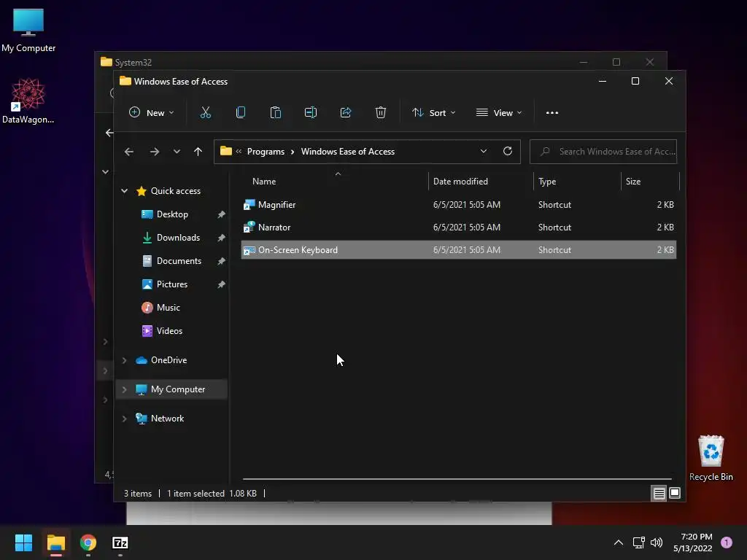The height and width of the screenshot is (560, 747).
Task: Expand the Network tree node
Action: tap(124, 419)
